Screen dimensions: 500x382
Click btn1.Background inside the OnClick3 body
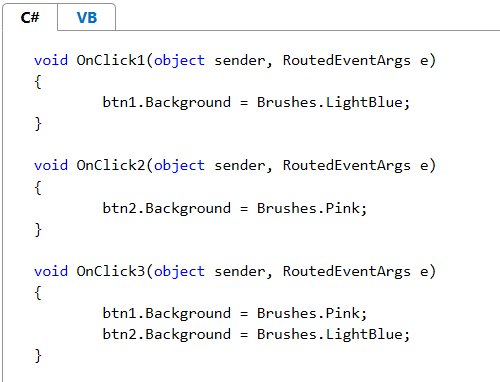click(166, 314)
